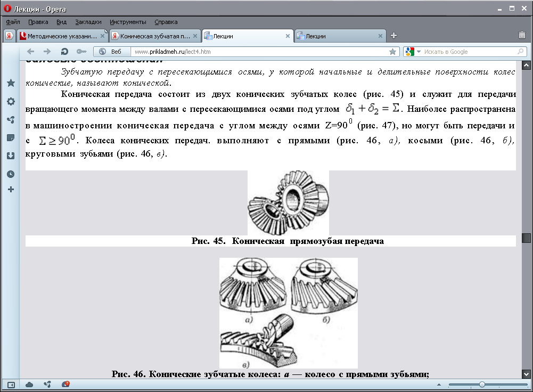Switch to the pinned Yandex tab

10,36
